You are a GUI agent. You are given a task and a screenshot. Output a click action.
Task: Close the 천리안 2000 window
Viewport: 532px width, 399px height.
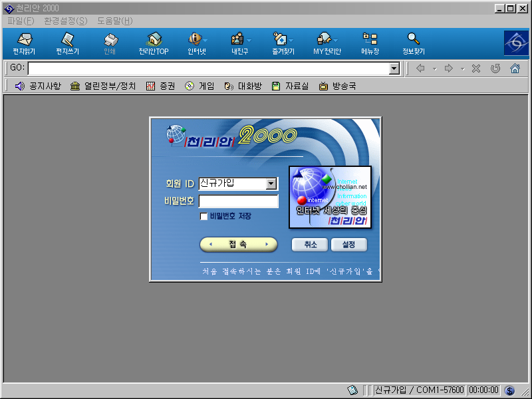[522, 9]
